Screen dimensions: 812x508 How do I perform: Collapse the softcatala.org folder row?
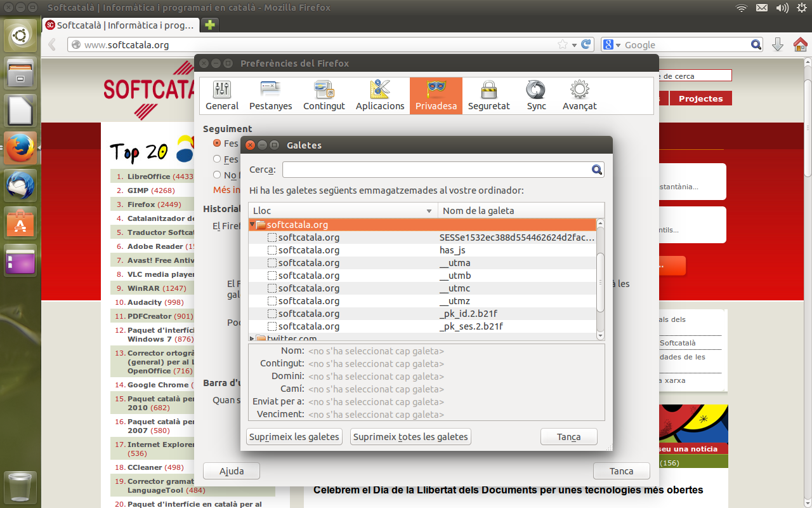[252, 224]
